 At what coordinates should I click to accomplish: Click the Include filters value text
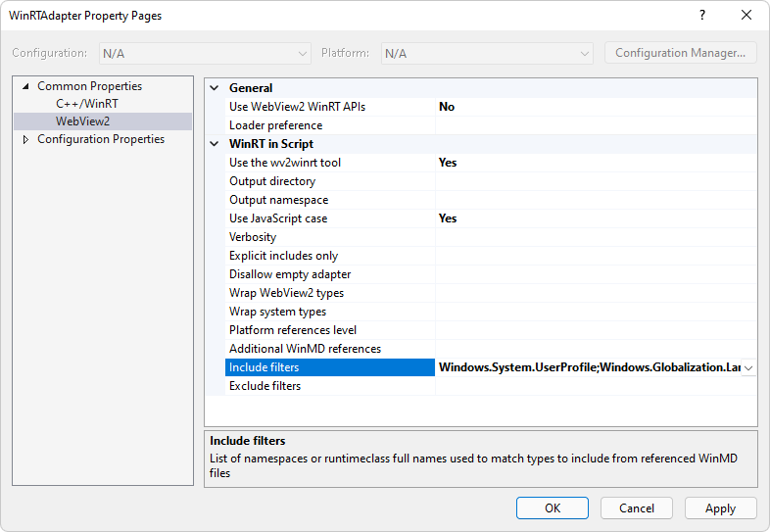590,367
